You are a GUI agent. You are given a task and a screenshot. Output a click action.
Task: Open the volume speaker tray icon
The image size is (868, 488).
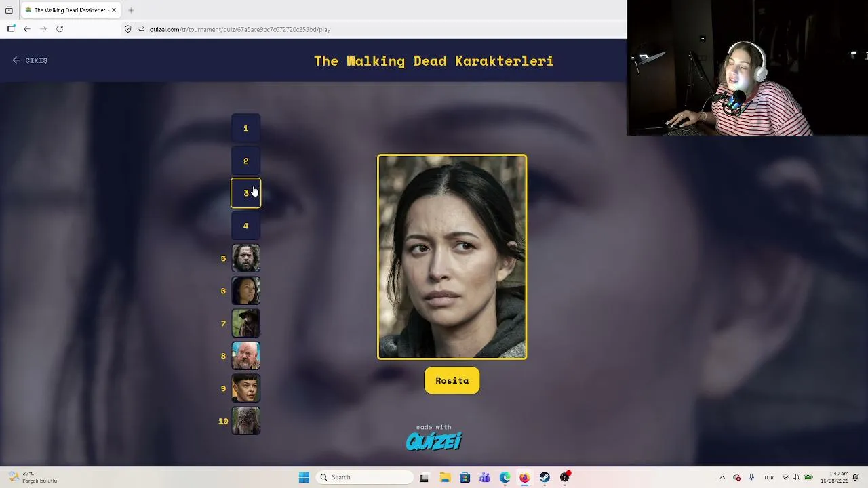pyautogui.click(x=796, y=477)
